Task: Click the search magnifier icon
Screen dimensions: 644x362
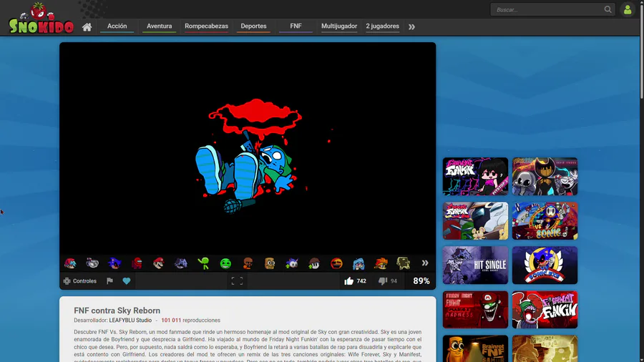Action: 608,9
